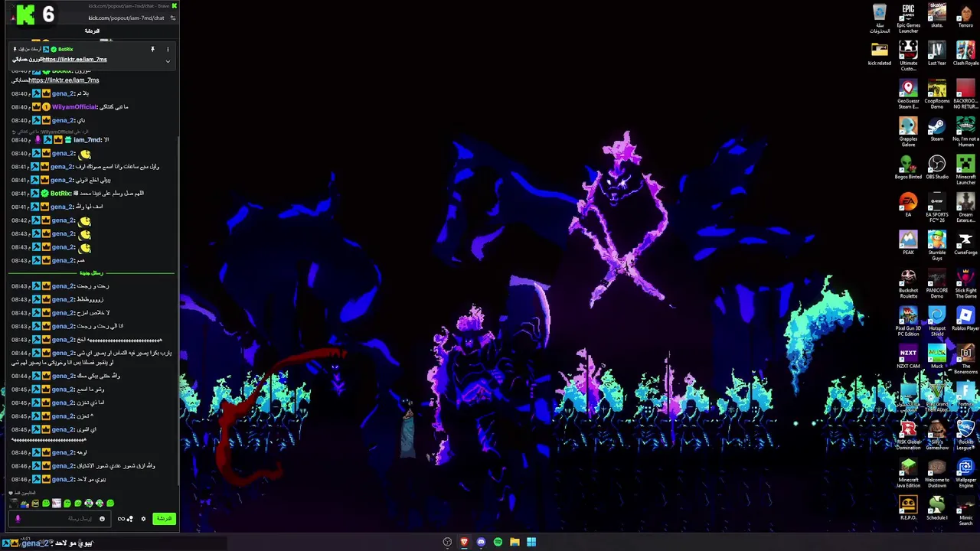Viewport: 980px width, 551px height.
Task: Click iam_7md username in chat
Action: tap(87, 140)
